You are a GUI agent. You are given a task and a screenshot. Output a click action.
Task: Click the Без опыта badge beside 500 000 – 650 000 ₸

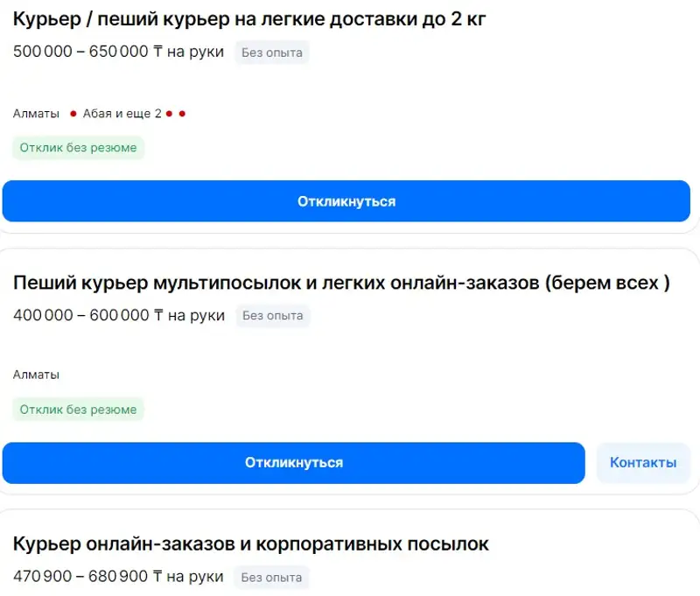click(x=272, y=53)
